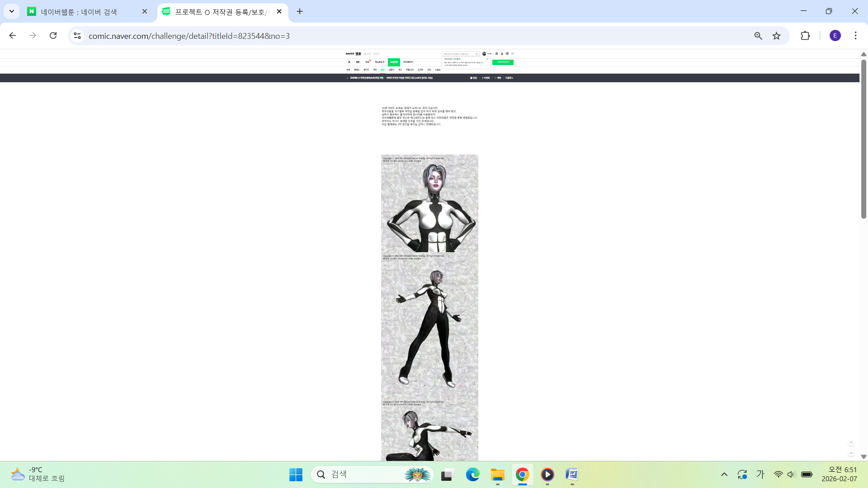The width and height of the screenshot is (868, 488).
Task: Open the 도전만화 tab in Naver Webtoon
Action: pyautogui.click(x=394, y=62)
